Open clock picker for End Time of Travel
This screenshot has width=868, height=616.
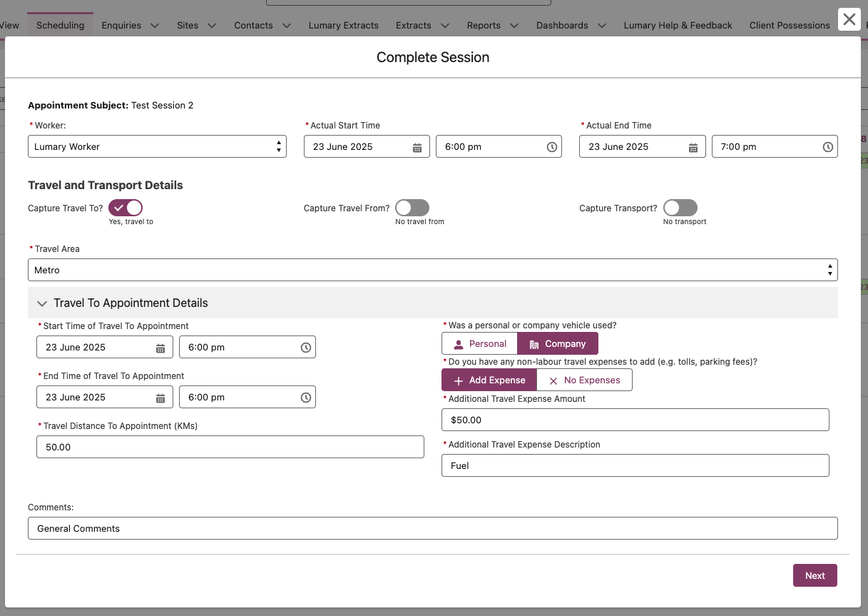click(x=305, y=398)
